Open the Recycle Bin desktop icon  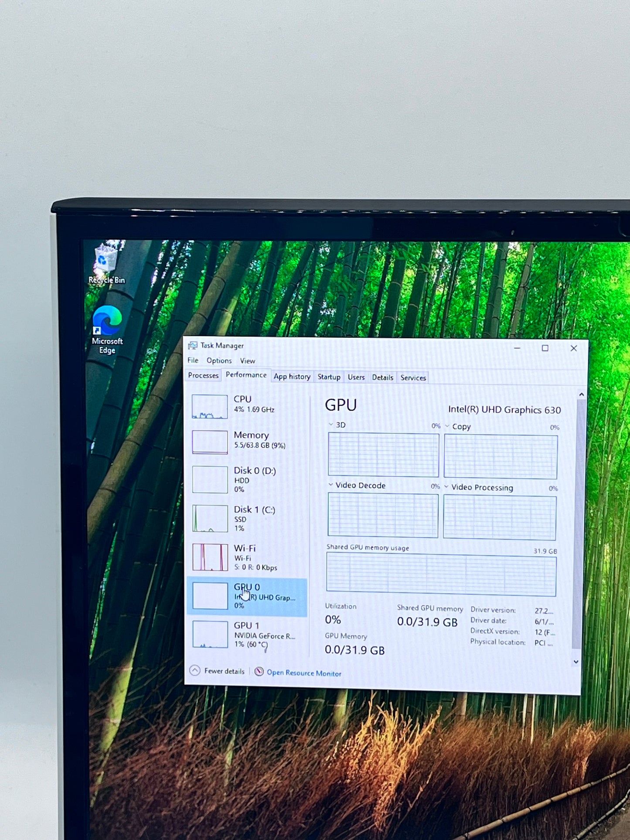click(x=106, y=263)
